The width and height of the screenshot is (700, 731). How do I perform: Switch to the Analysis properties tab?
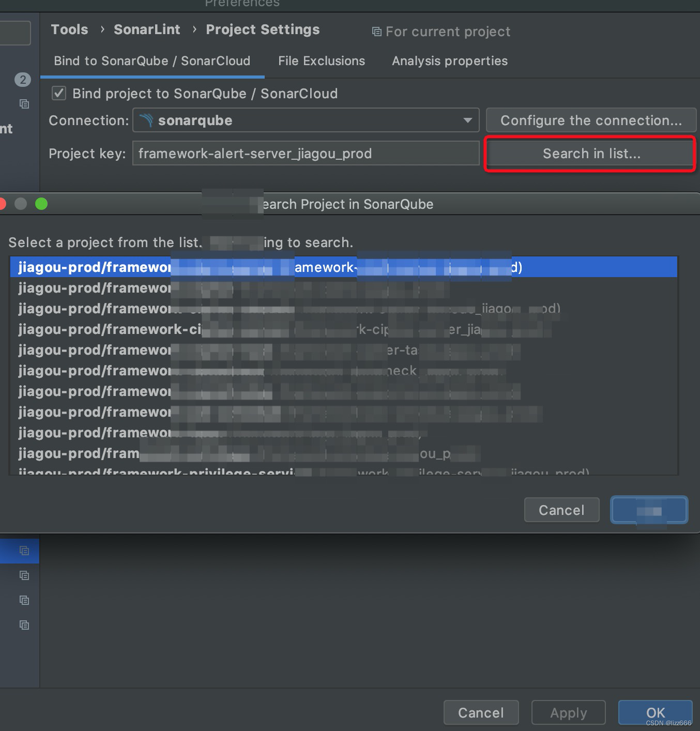pyautogui.click(x=449, y=61)
